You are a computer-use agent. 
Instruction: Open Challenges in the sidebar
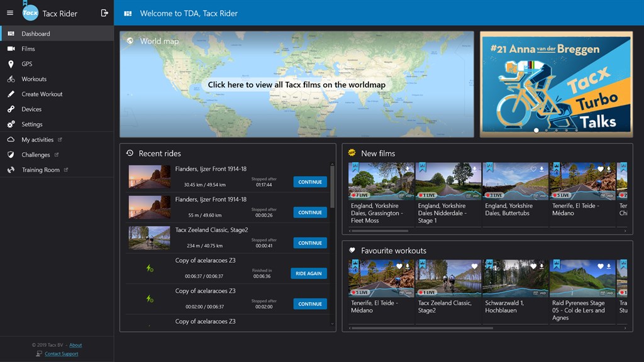coord(57,155)
